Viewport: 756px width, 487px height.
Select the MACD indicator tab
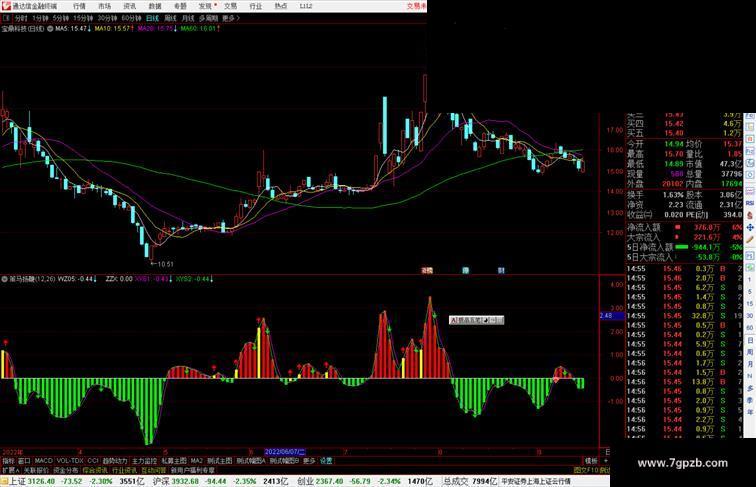[x=43, y=461]
